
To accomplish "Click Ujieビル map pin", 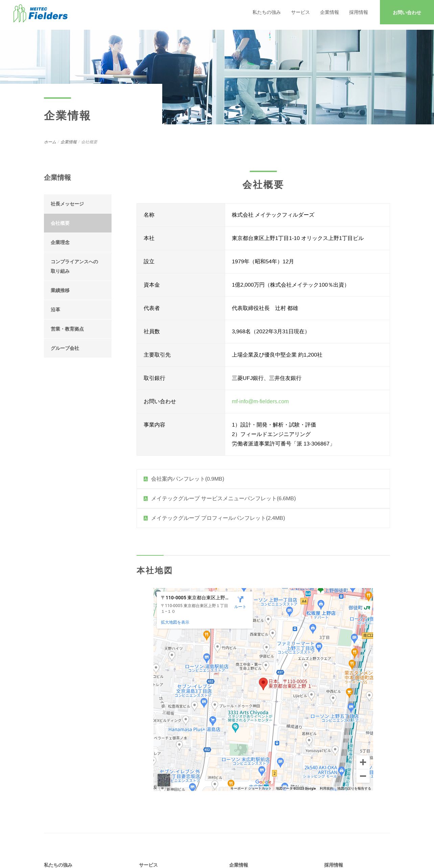I will [x=312, y=695].
